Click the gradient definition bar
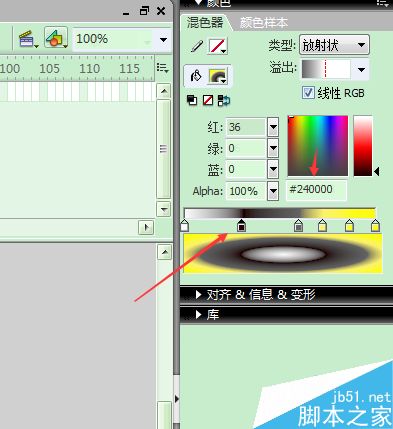The height and width of the screenshot is (429, 393). [280, 213]
